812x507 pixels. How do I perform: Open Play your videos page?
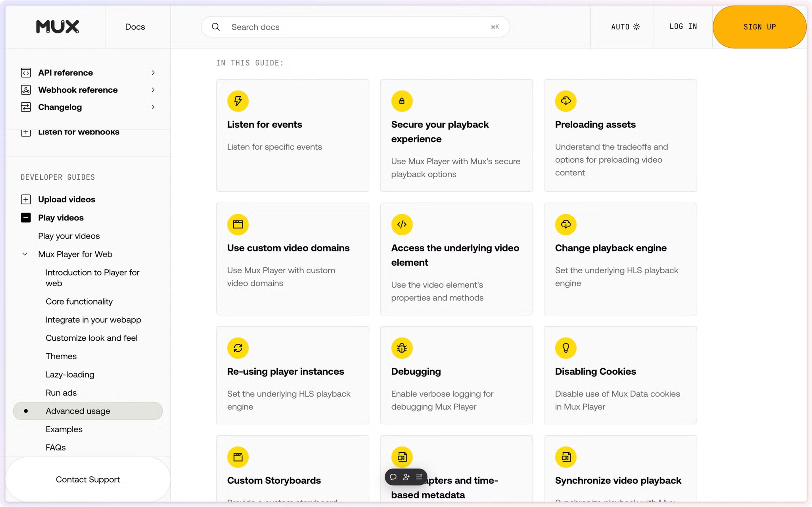[x=69, y=236]
